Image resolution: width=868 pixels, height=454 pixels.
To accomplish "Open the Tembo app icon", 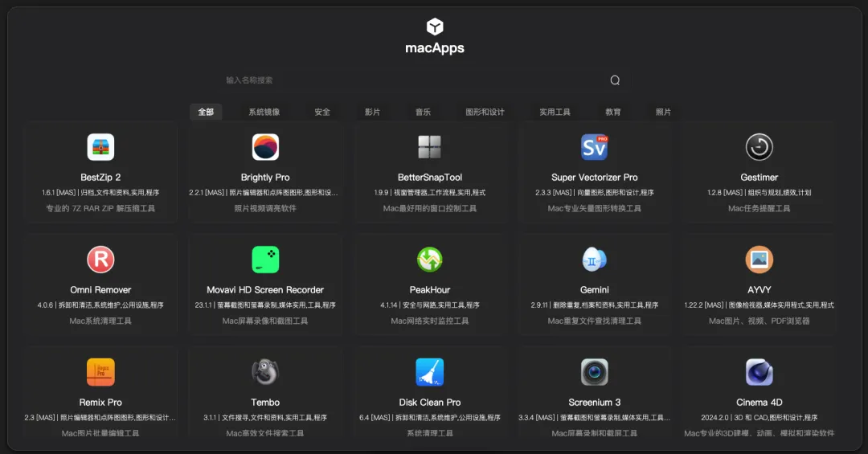I will click(x=265, y=372).
